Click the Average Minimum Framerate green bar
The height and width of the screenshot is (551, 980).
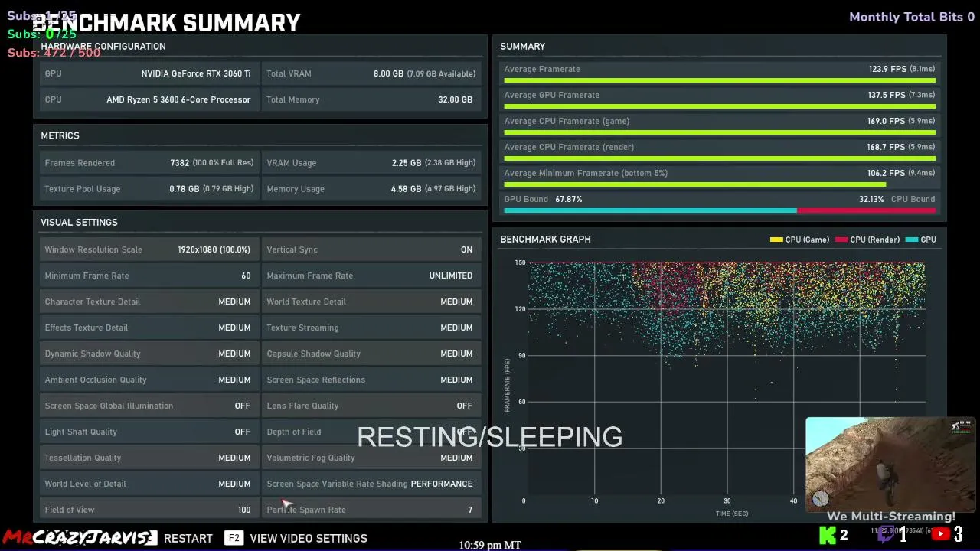(694, 184)
